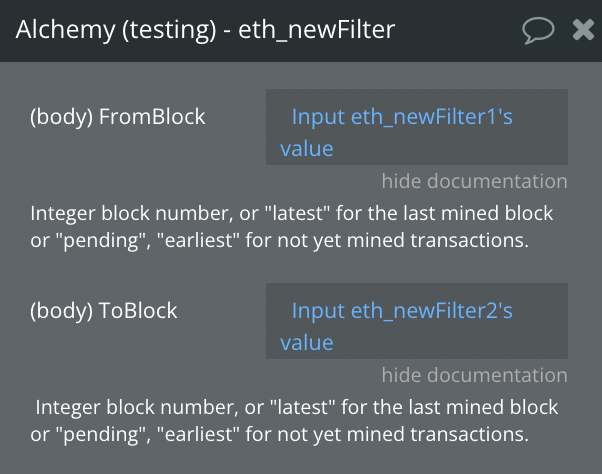Hide documentation under the FromBlock field
This screenshot has width=602, height=474.
click(475, 181)
